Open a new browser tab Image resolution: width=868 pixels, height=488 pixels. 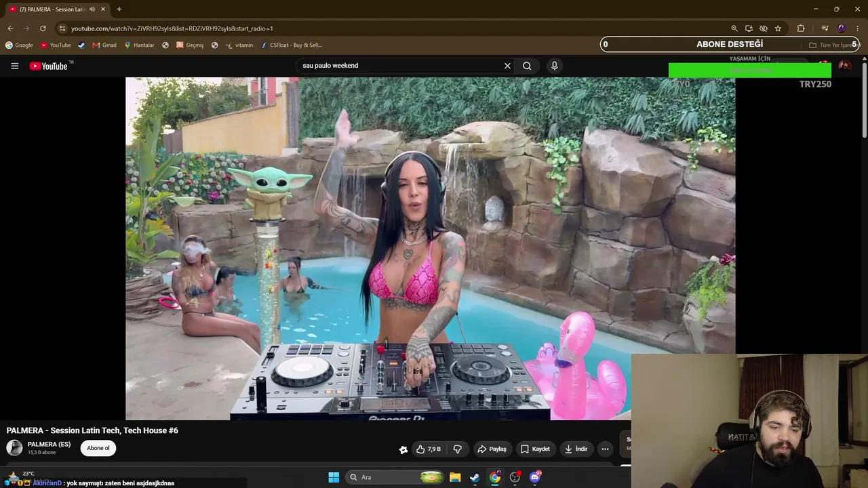click(x=119, y=9)
